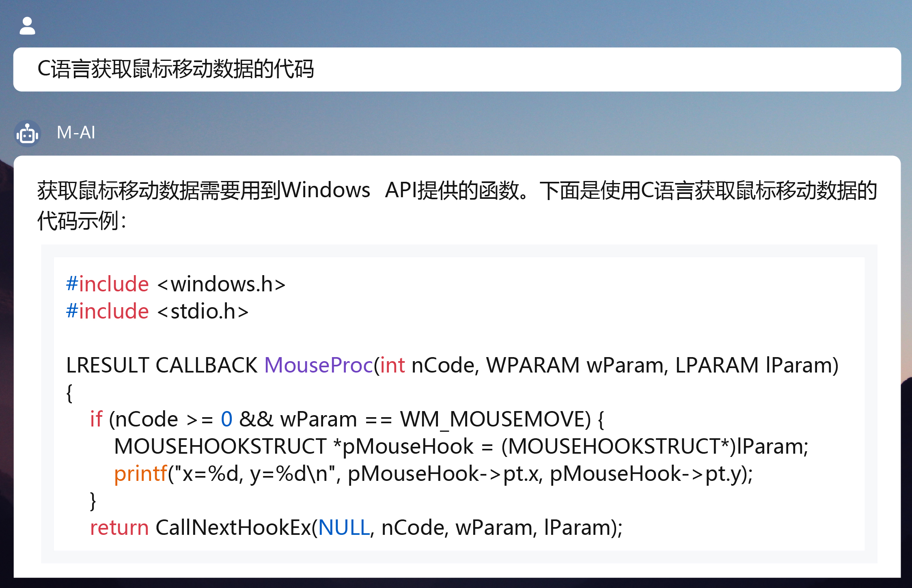The width and height of the screenshot is (912, 588).
Task: Click the AI reply introduction paragraph
Action: (x=457, y=205)
